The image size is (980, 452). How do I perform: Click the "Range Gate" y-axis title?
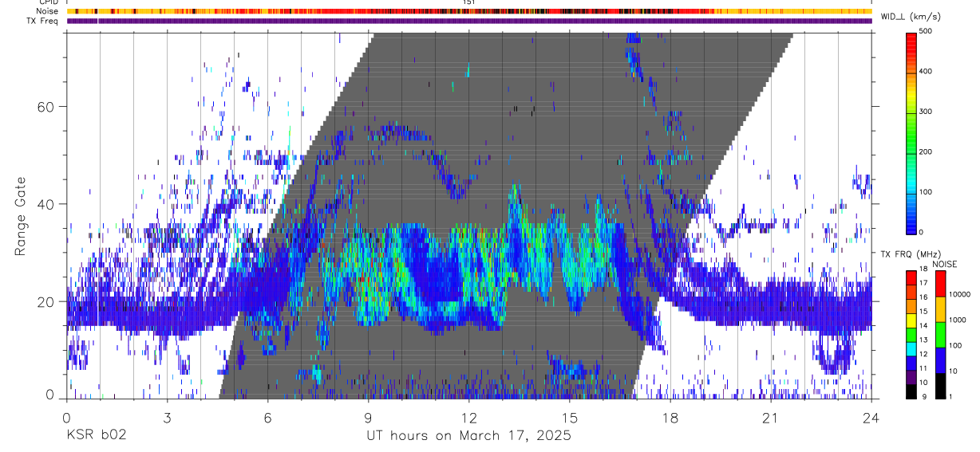pyautogui.click(x=21, y=216)
